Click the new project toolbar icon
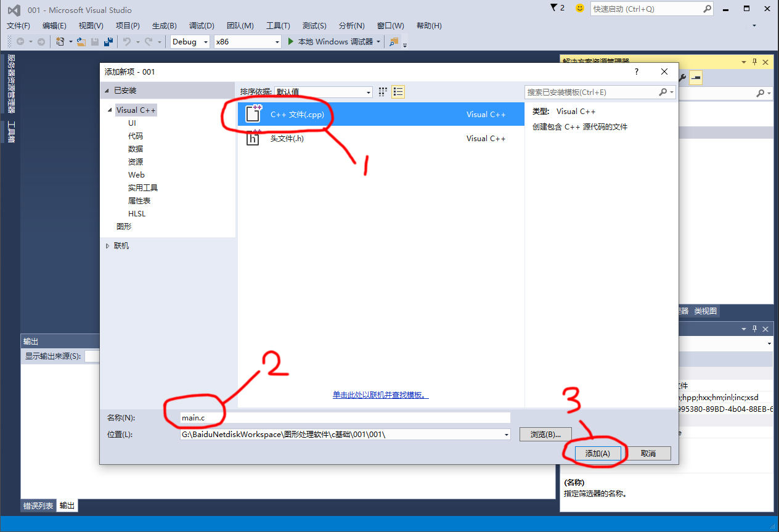The height and width of the screenshot is (532, 779). (x=60, y=41)
